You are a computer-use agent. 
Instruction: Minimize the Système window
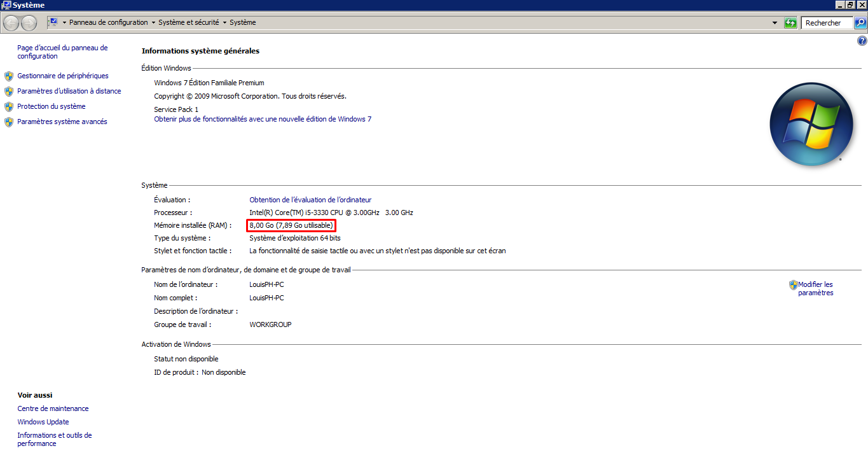coord(839,5)
